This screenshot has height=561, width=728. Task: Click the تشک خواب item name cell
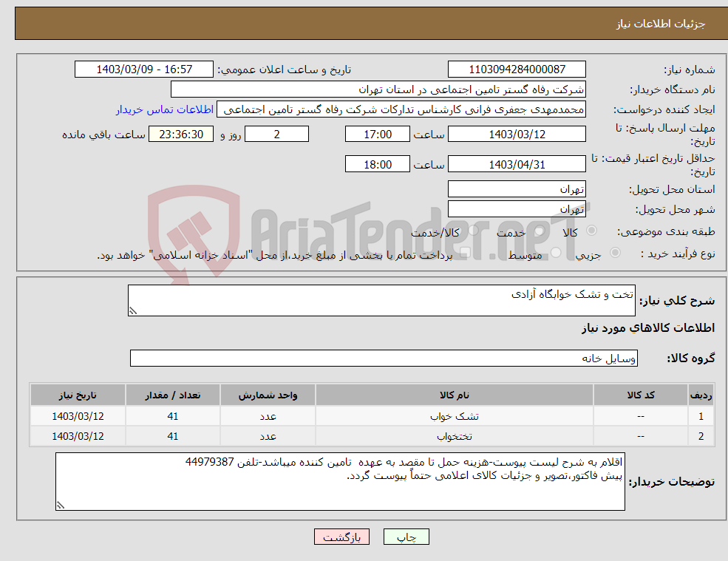pos(455,416)
